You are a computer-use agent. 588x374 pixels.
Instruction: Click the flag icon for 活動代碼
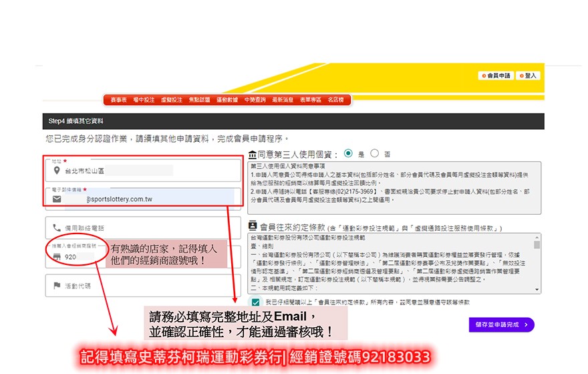point(57,286)
